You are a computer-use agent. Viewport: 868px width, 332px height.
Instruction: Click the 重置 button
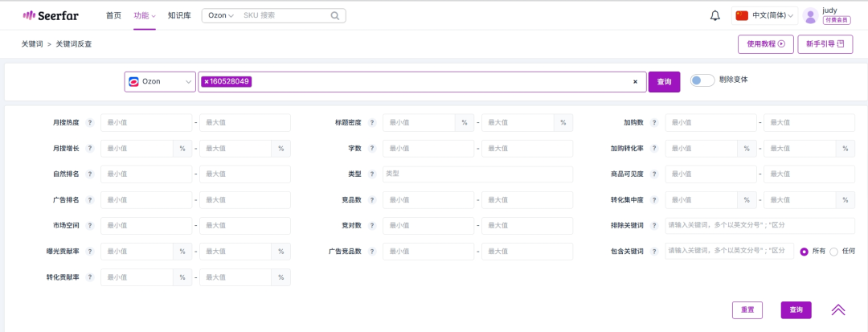(x=747, y=309)
